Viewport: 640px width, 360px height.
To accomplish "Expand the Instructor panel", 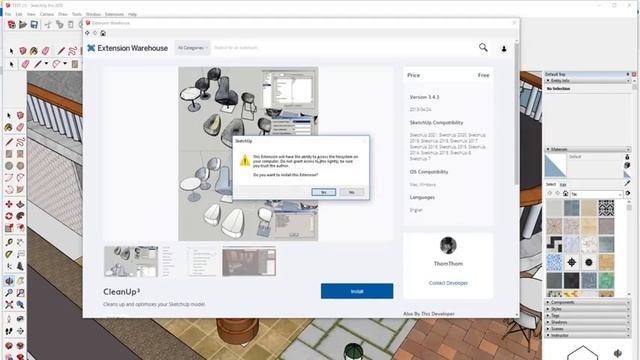I will 588,335.
